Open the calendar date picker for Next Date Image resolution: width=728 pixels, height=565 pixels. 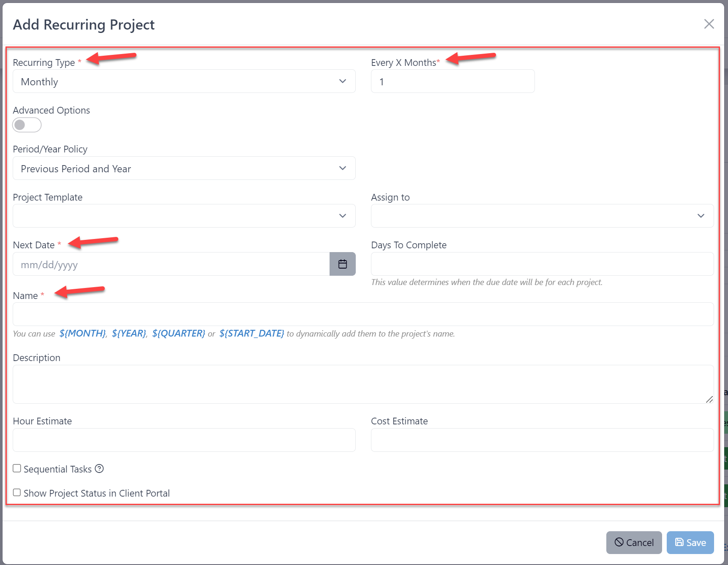pyautogui.click(x=342, y=264)
